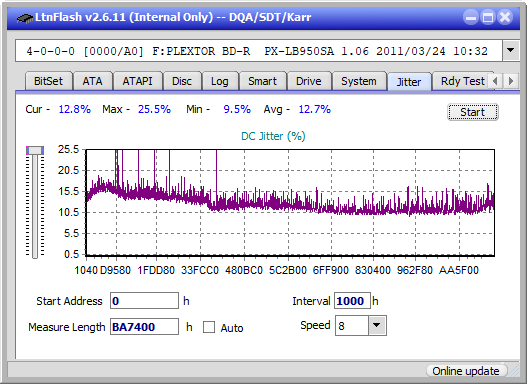Select the Jitter tab
Screen dimensions: 527x384
click(x=409, y=82)
